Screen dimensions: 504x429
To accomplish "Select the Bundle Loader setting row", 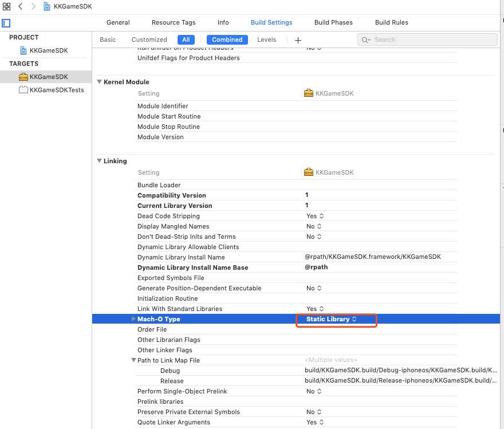I will point(297,185).
